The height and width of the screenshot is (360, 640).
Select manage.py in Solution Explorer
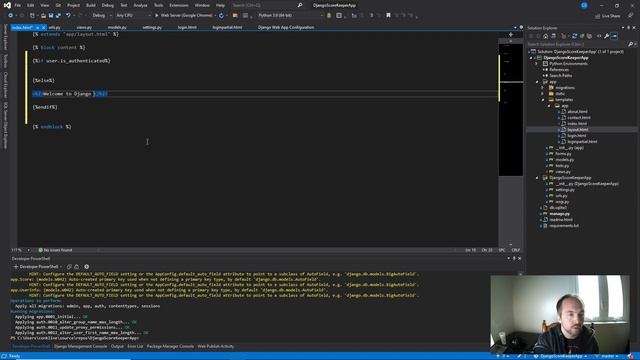tap(560, 214)
